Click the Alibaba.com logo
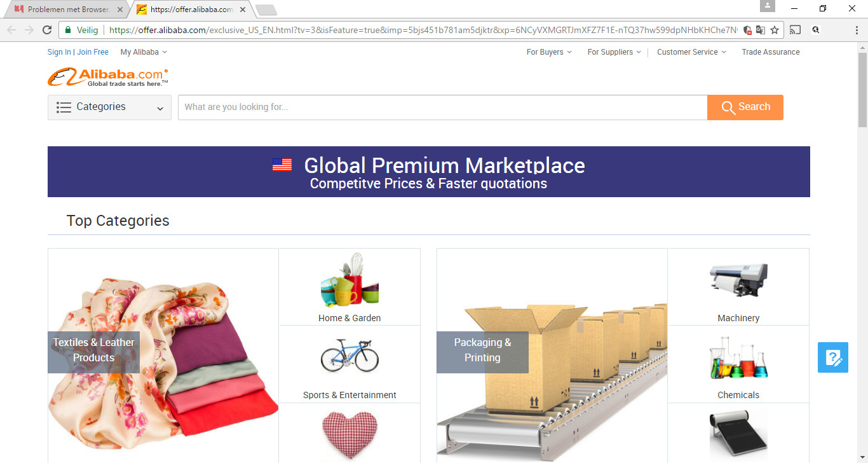Image resolution: width=868 pixels, height=463 pixels. point(108,78)
